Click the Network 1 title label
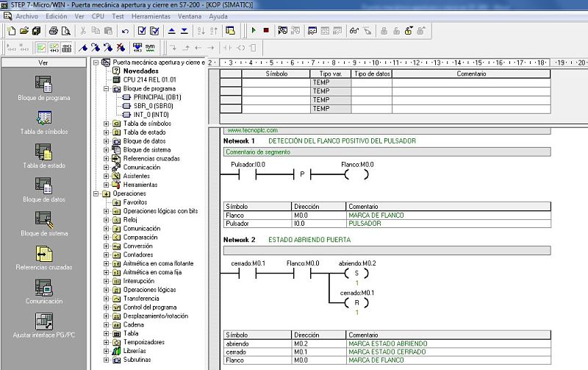The height and width of the screenshot is (370, 588). (239, 141)
